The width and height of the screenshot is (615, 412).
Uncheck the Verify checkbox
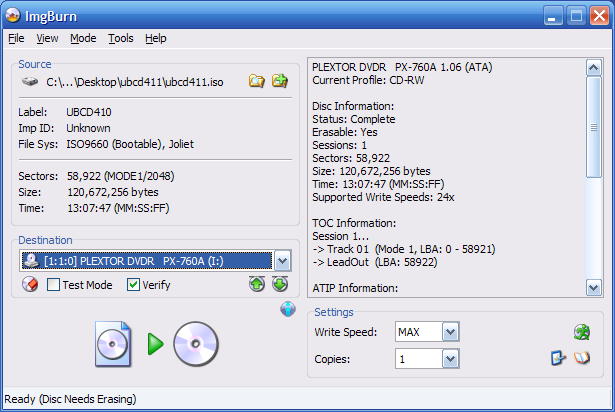[133, 284]
